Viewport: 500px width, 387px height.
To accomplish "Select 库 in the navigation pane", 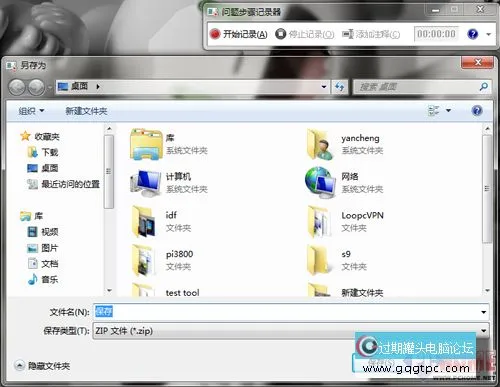I will click(x=38, y=216).
